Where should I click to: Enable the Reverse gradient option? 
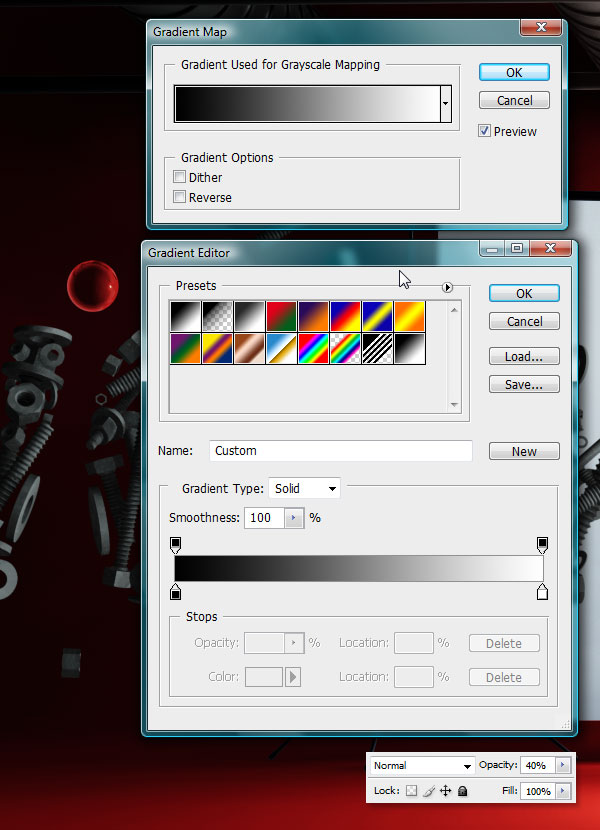click(180, 197)
